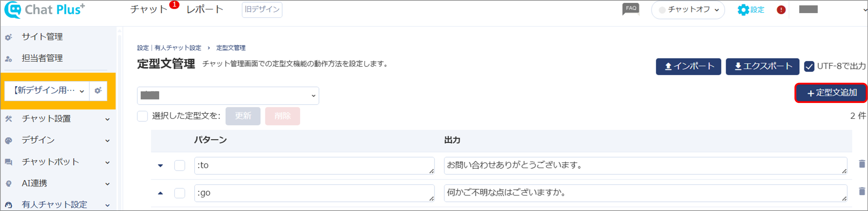Delete the :go template with trash icon
The image size is (868, 211).
[x=862, y=191]
